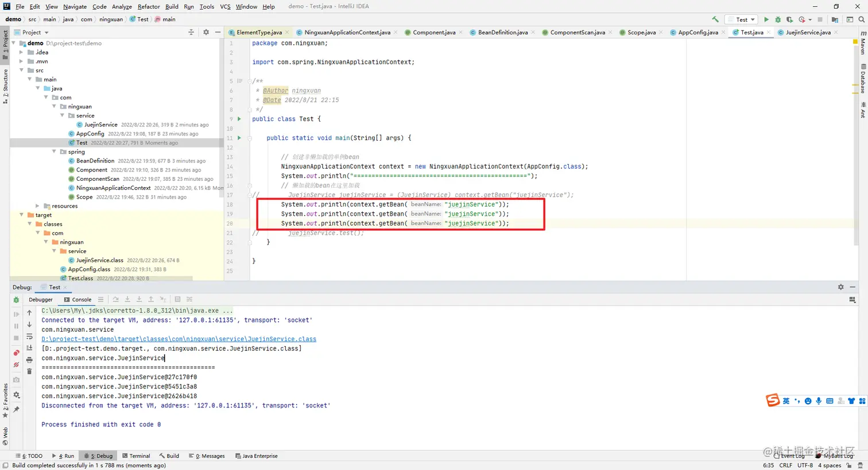Toggle soft-wrap in the console
Viewport: 868px width, 470px height.
pos(29,336)
